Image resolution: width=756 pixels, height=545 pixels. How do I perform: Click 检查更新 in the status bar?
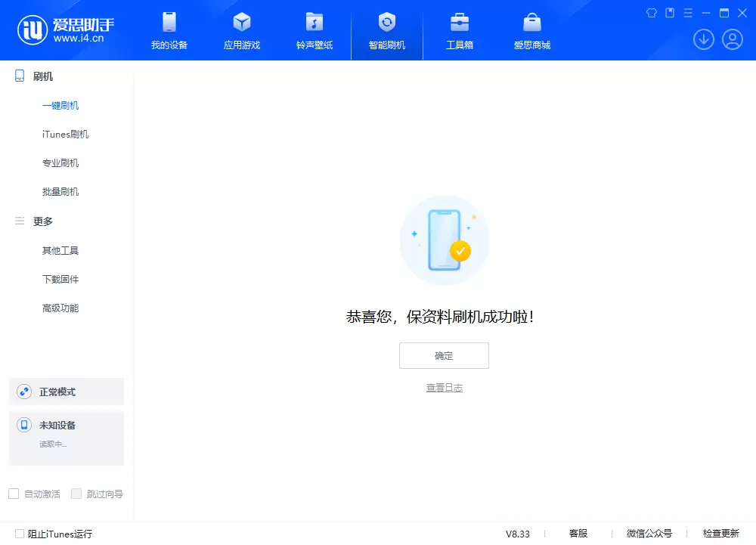(x=720, y=534)
